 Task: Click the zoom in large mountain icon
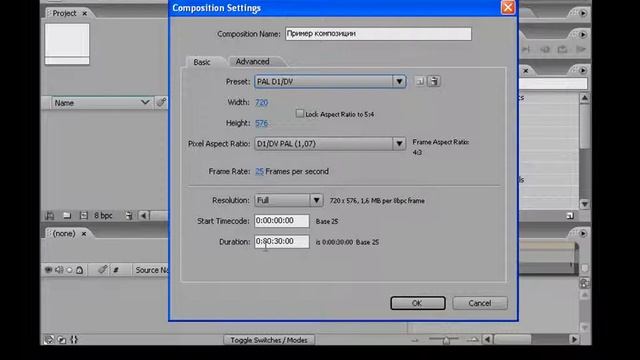click(473, 340)
